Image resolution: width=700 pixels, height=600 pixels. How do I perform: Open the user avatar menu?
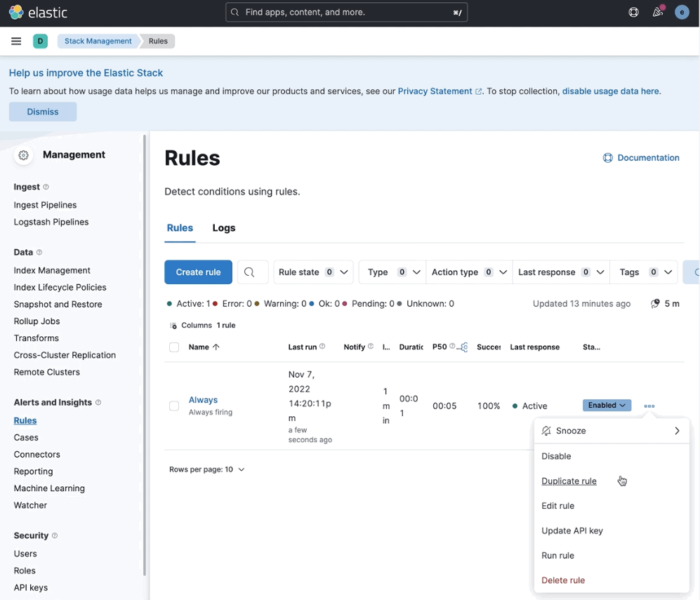point(682,12)
